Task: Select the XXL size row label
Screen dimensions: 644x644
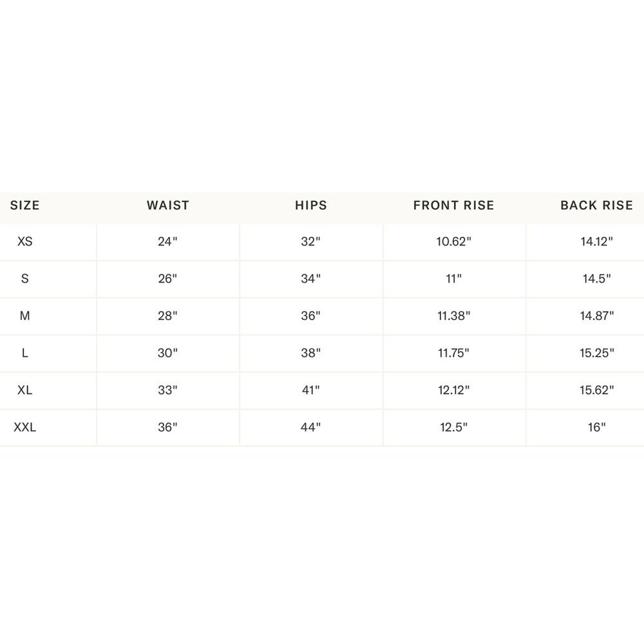Action: pos(24,428)
